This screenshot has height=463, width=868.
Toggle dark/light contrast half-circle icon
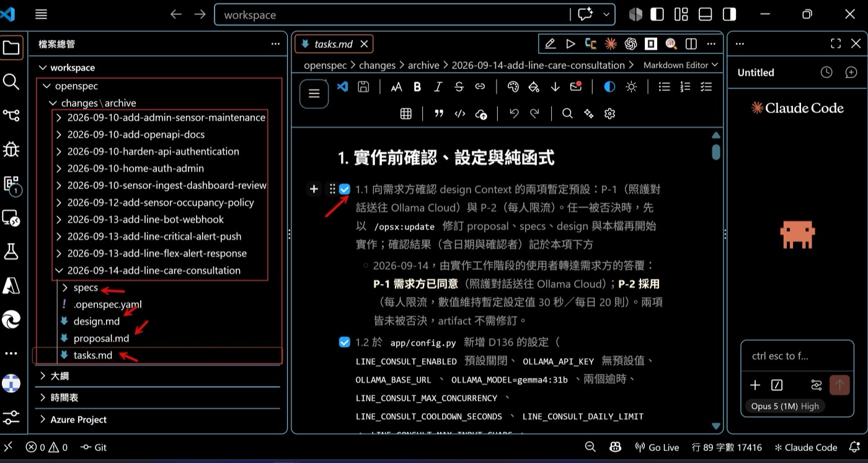tap(609, 87)
